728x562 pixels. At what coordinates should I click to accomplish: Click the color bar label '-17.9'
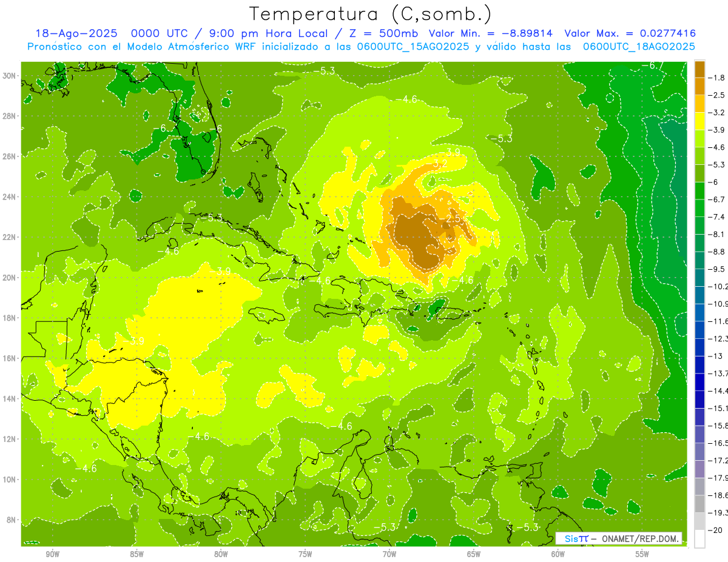click(x=718, y=478)
